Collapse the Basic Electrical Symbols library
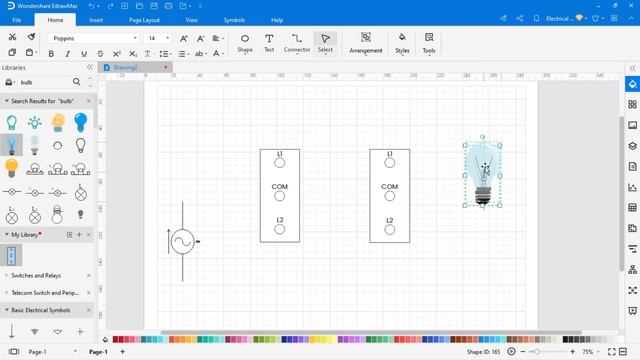This screenshot has width=640, height=360. point(7,310)
